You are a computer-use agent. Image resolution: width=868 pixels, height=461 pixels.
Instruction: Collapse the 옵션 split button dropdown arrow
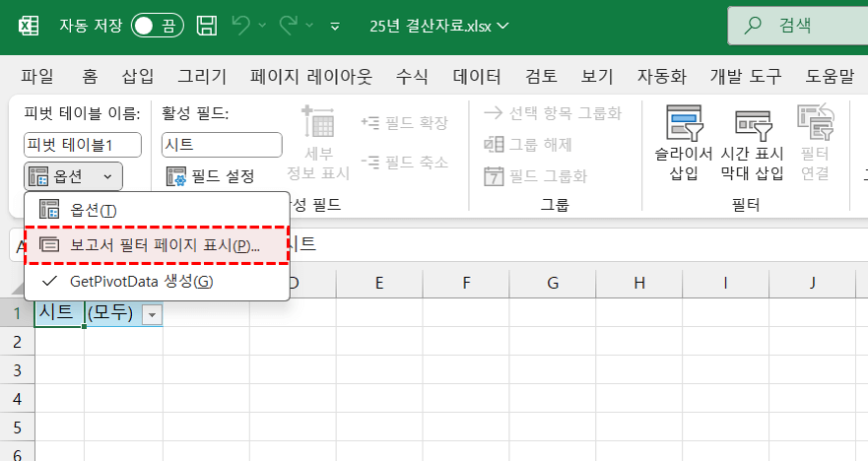(x=108, y=176)
